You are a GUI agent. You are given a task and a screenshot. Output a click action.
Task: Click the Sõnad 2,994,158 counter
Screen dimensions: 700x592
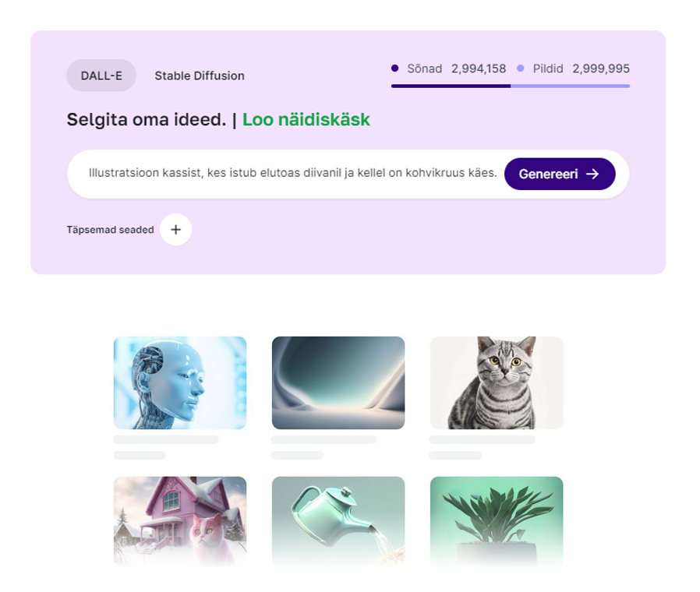456,69
